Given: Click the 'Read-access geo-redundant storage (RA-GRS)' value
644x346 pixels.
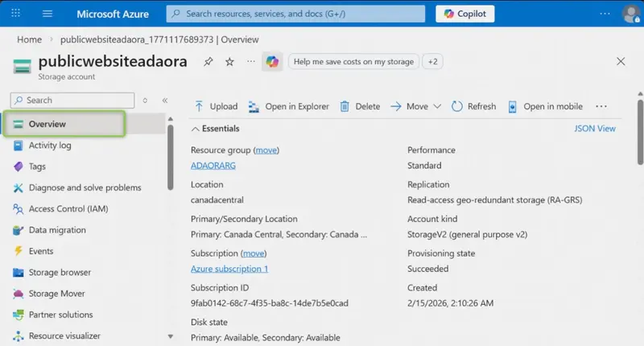Looking at the screenshot, I should tap(494, 200).
